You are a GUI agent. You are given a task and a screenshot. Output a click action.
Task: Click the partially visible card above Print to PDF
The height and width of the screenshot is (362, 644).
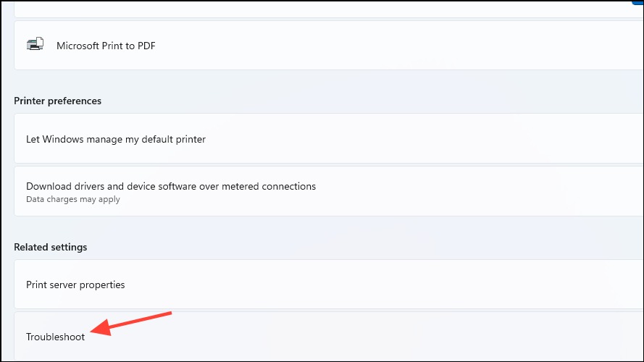coord(329,9)
